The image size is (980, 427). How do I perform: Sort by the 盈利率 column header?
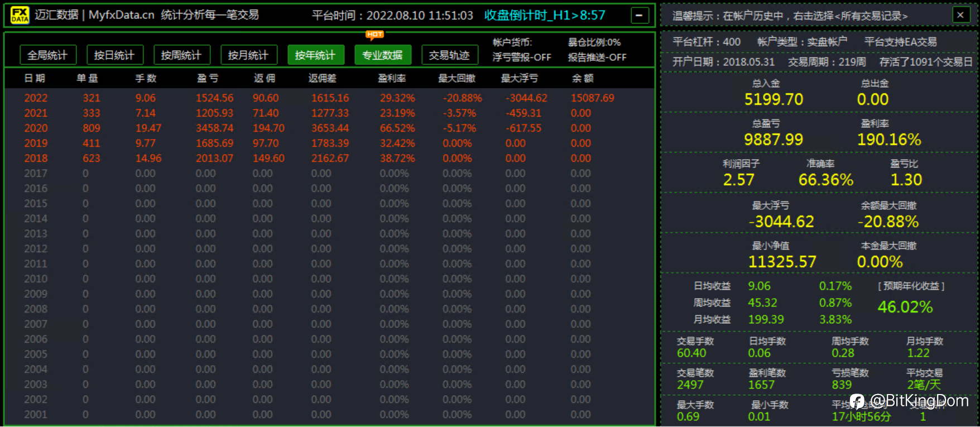[x=392, y=78]
